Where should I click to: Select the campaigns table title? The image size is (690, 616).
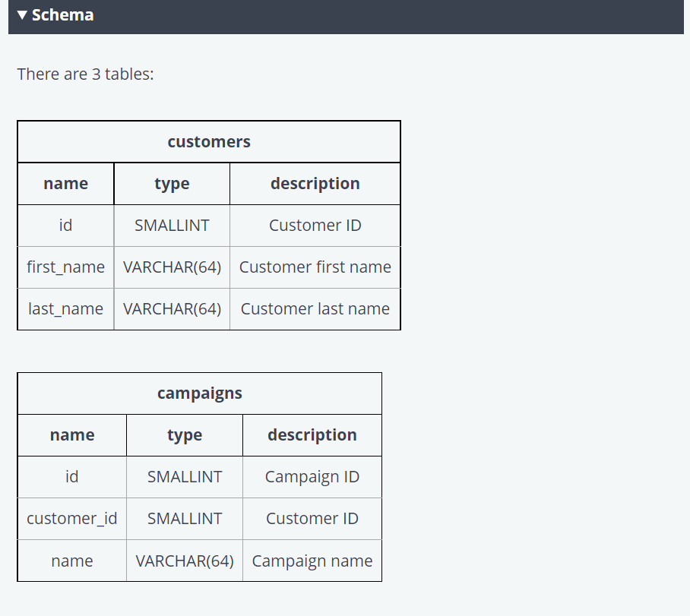click(x=200, y=393)
